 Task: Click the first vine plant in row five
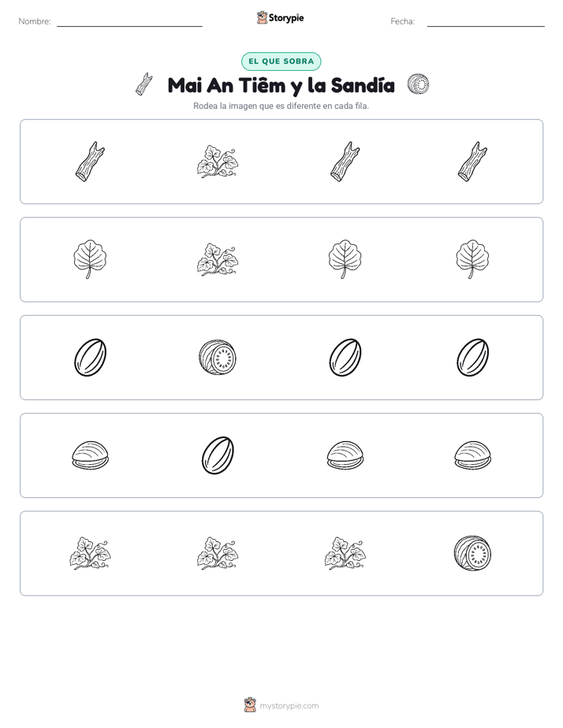point(90,553)
